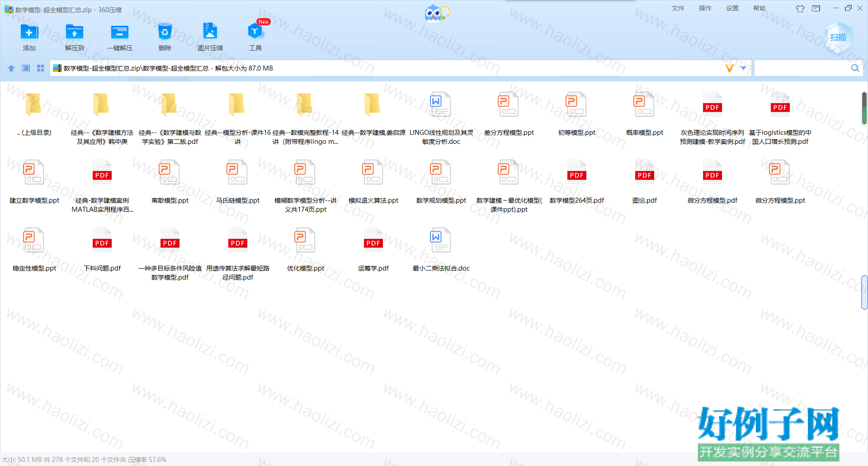Screen dimensions: 868x466
Task: Select 模拟退火算法.ppt file
Action: (373, 182)
